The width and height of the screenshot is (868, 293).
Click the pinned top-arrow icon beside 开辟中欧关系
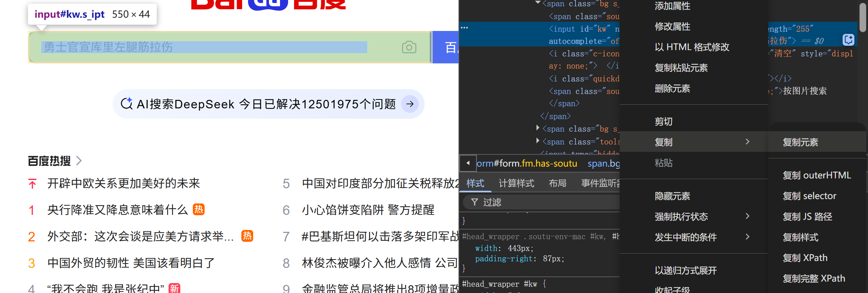(32, 184)
